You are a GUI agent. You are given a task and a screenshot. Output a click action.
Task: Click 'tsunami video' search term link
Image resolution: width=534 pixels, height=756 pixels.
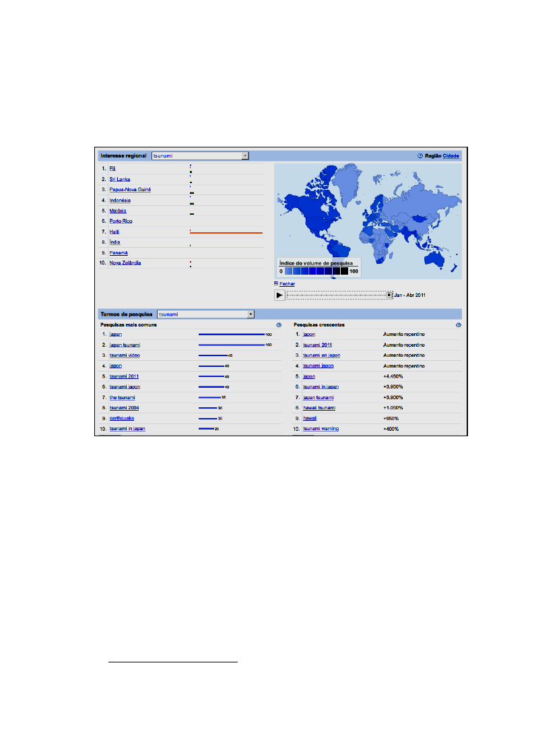click(x=125, y=355)
